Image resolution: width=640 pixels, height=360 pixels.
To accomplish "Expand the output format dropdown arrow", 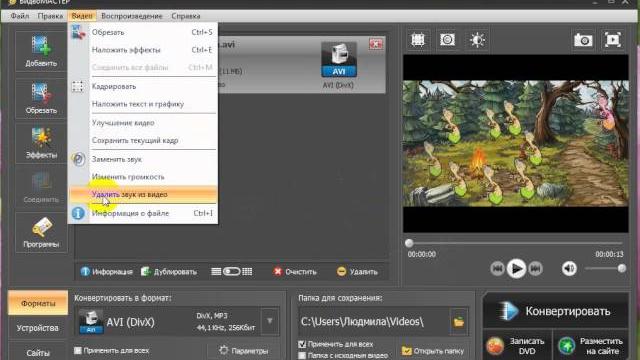I will (x=270, y=321).
